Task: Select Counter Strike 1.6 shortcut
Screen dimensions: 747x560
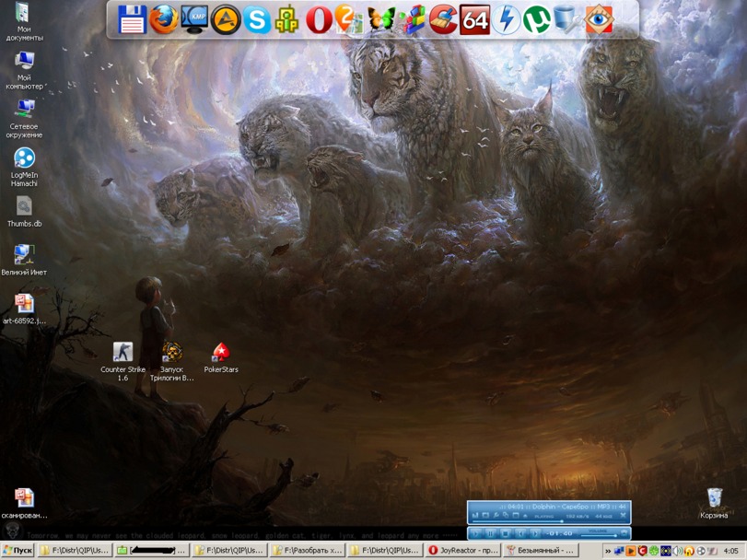Action: [x=123, y=361]
